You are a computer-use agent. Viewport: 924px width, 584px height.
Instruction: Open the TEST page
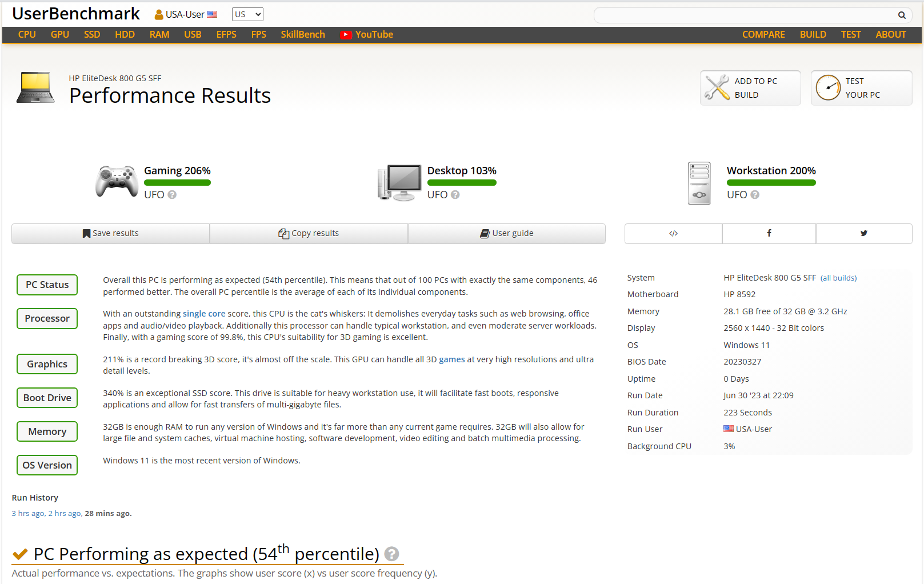[851, 34]
